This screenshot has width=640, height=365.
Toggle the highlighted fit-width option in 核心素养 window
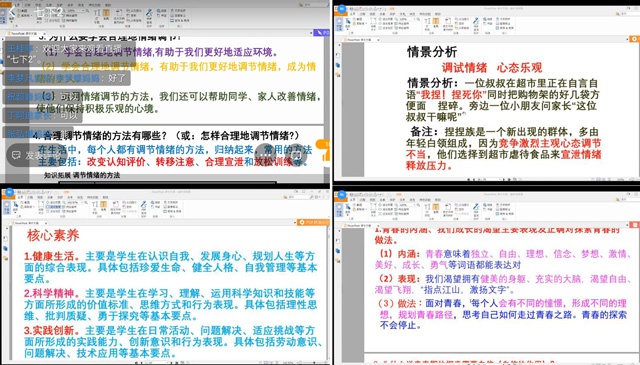tap(54, 207)
